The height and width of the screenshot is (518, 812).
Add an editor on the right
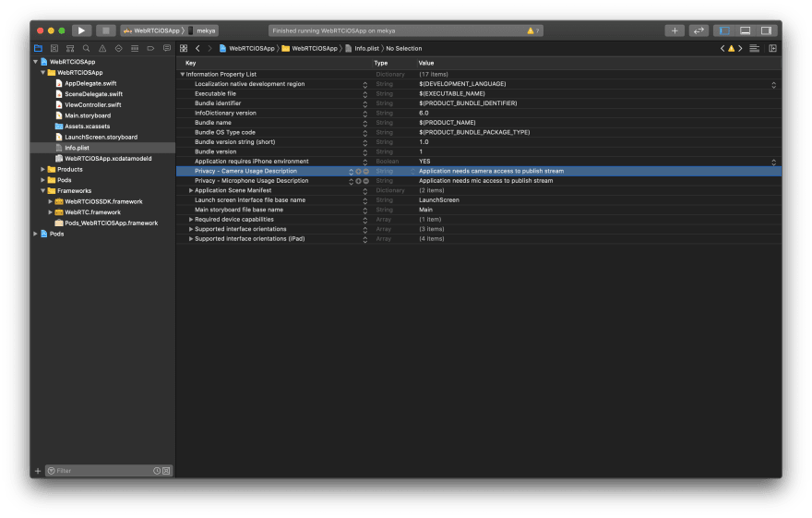[772, 48]
